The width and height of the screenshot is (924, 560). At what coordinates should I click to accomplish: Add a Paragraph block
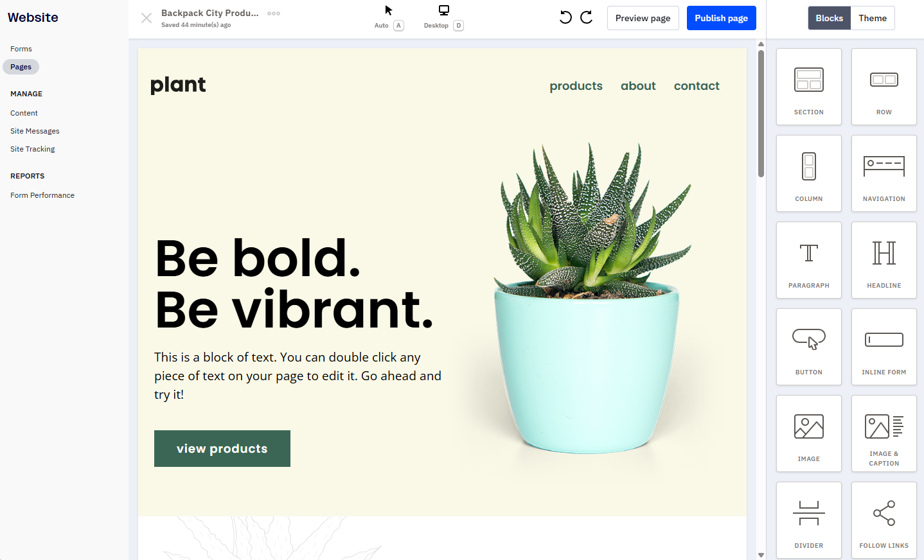coord(808,260)
